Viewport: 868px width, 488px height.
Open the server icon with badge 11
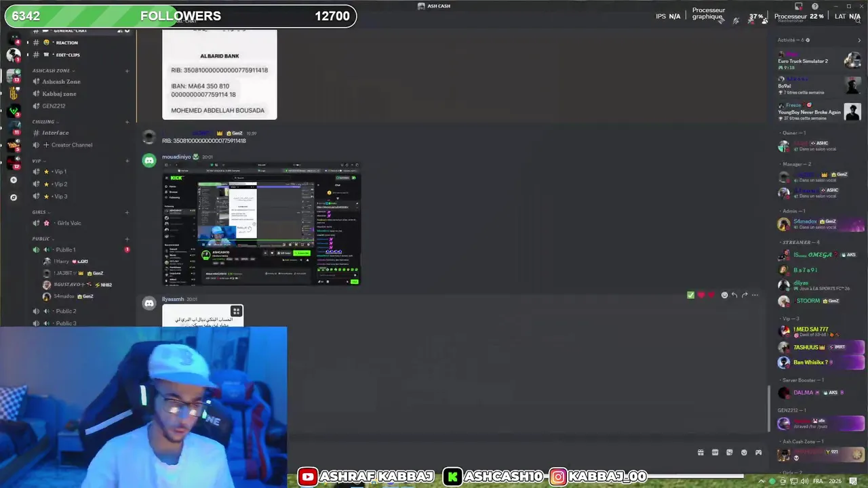click(x=13, y=127)
